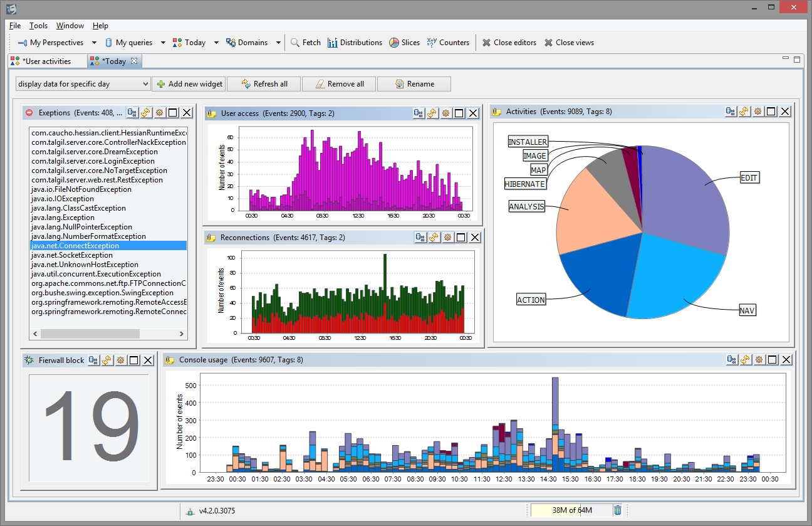
Task: Open data view of Console usage widget
Action: click(732, 360)
